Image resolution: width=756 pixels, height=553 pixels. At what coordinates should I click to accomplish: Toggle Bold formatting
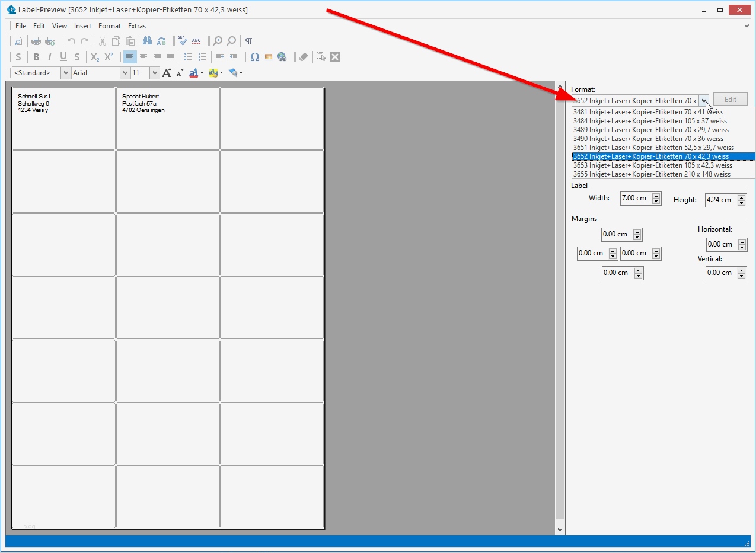[x=36, y=57]
